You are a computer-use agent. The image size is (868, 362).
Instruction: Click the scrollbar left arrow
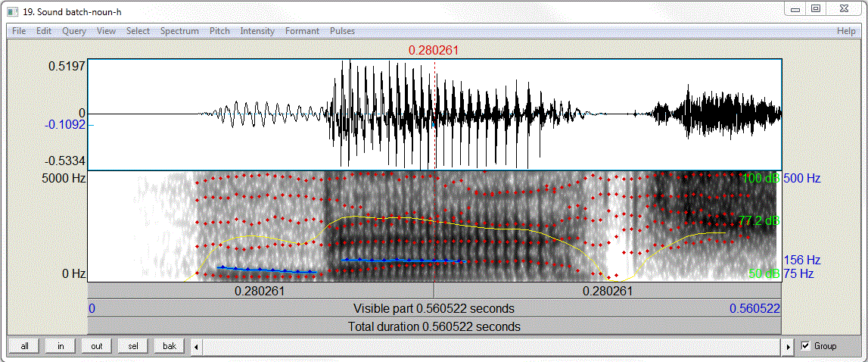pos(195,347)
